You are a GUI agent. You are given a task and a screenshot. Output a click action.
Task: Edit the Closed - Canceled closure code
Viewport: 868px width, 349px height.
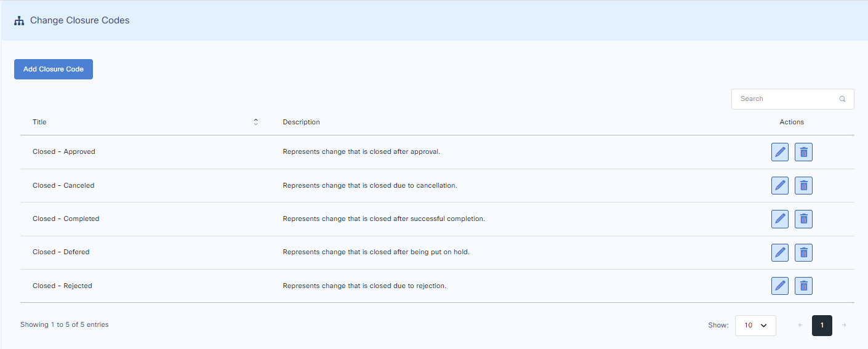pos(780,185)
